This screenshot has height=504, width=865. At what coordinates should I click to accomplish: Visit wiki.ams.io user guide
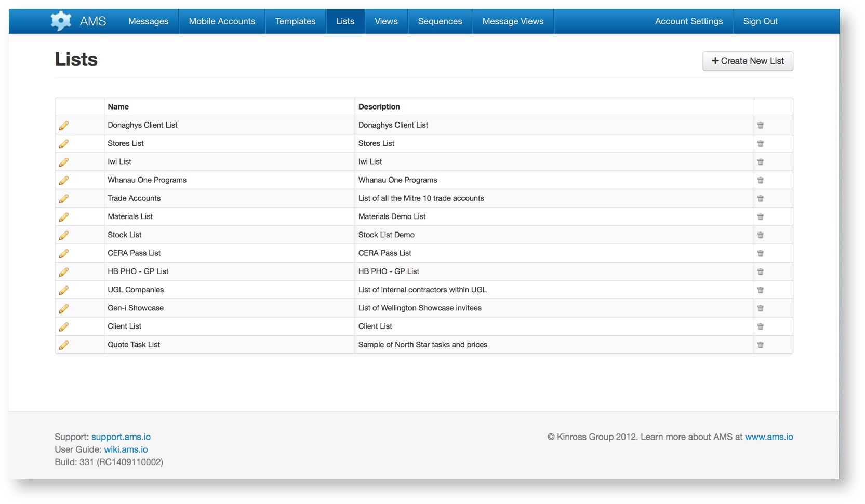(x=126, y=449)
